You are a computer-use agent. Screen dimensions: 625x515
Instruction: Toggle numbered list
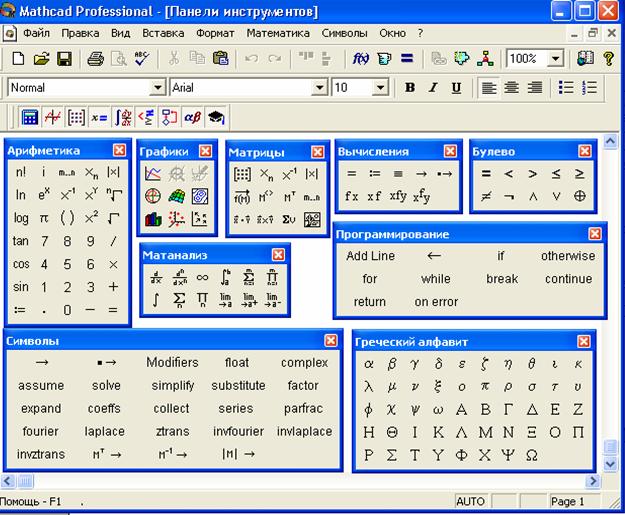point(589,88)
